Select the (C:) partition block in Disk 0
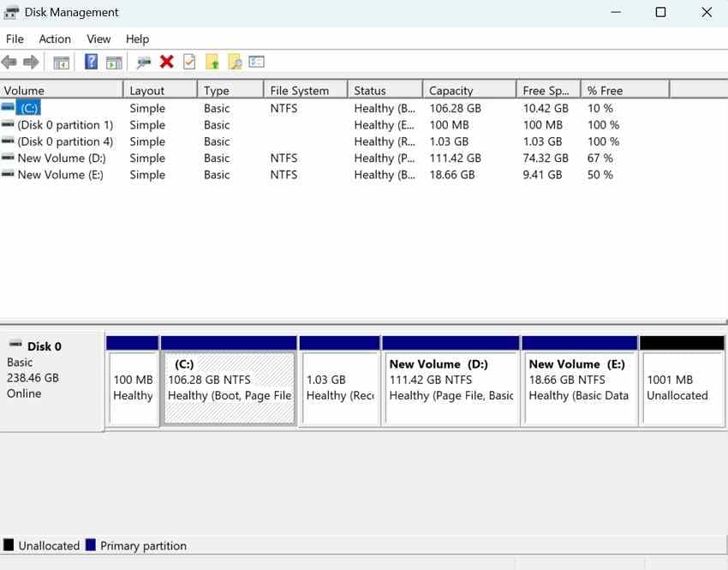 (229, 381)
